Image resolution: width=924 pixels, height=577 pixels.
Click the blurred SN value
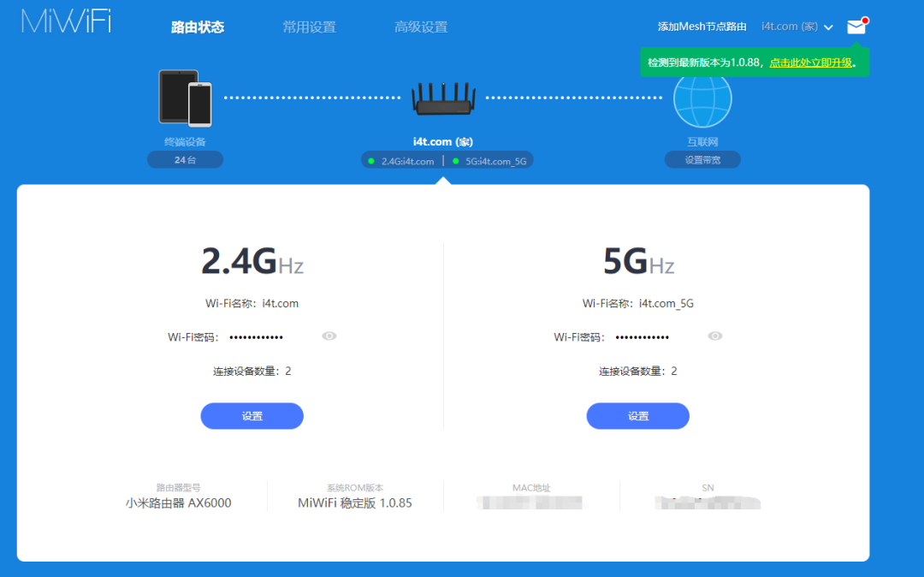(x=708, y=503)
